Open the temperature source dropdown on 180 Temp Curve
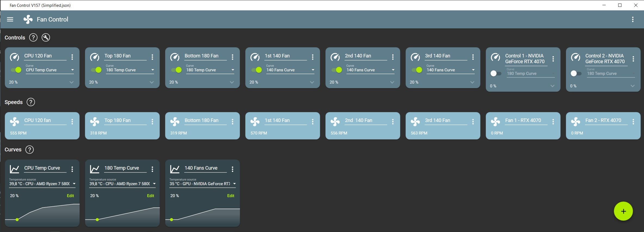 click(123, 184)
